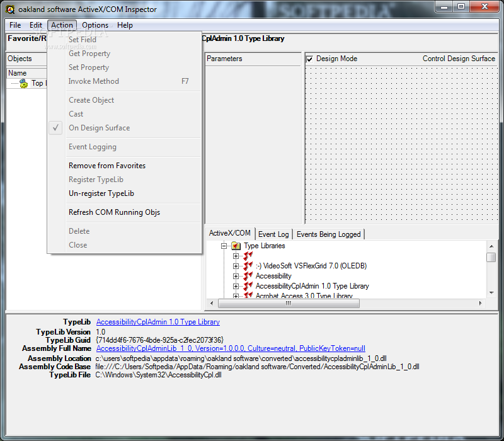Click the Close menu entry
This screenshot has height=441, width=504.
(x=124, y=245)
